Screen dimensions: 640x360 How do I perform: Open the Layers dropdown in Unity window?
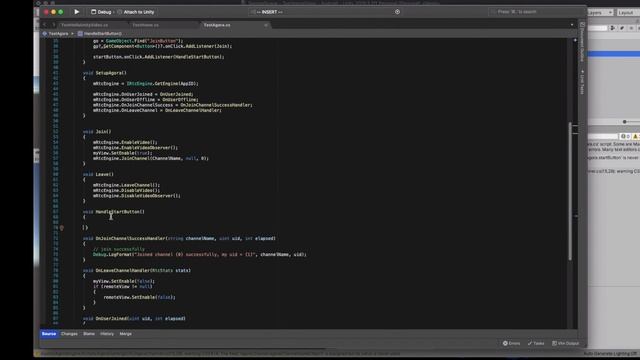coord(600,13)
